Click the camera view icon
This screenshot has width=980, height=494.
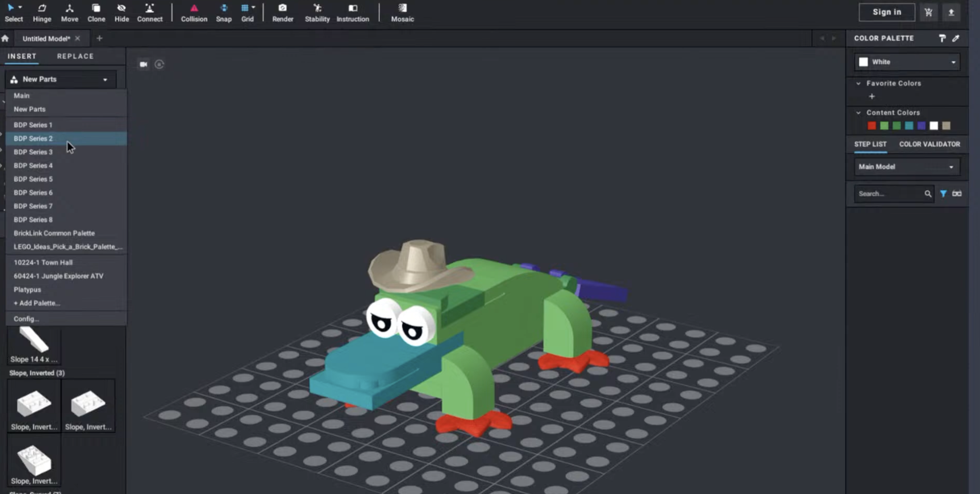tap(143, 64)
